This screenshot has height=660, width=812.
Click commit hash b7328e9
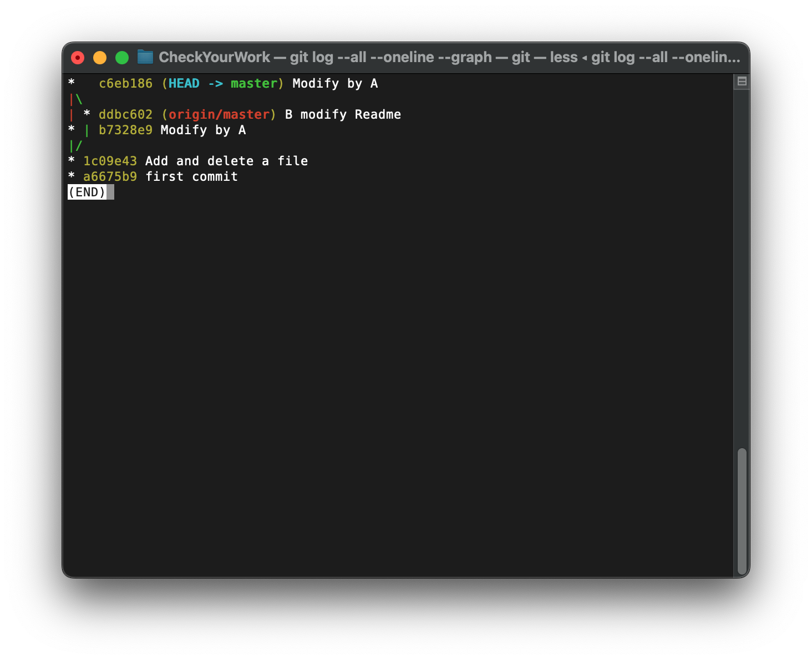coord(125,130)
